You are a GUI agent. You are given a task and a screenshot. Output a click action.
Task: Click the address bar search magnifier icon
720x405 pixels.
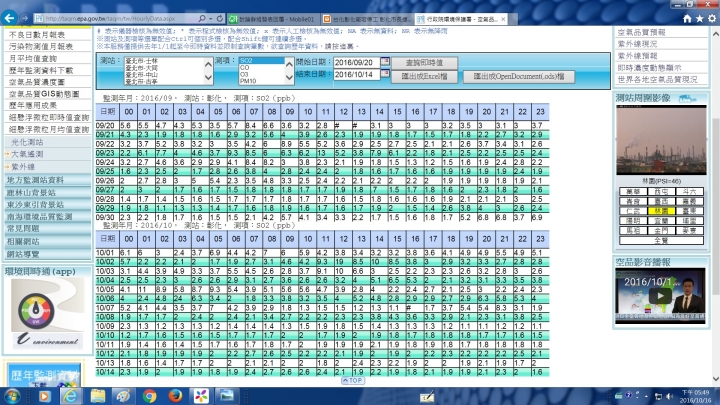pos(202,19)
